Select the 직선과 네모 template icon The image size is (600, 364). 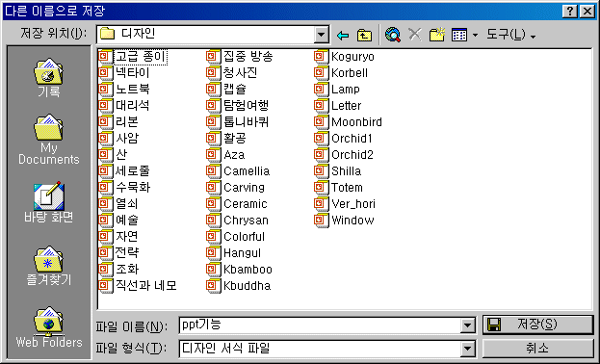pyautogui.click(x=105, y=286)
